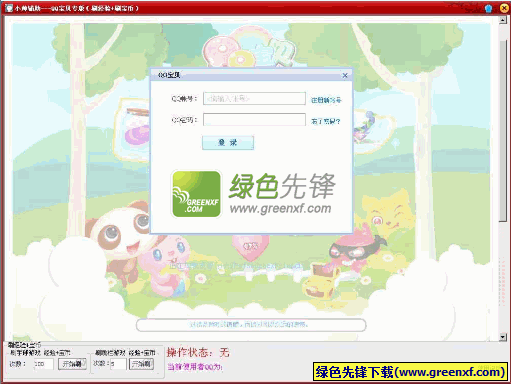The height and width of the screenshot is (384, 511).
Task: Focus the QQ account number field
Action: click(x=254, y=99)
